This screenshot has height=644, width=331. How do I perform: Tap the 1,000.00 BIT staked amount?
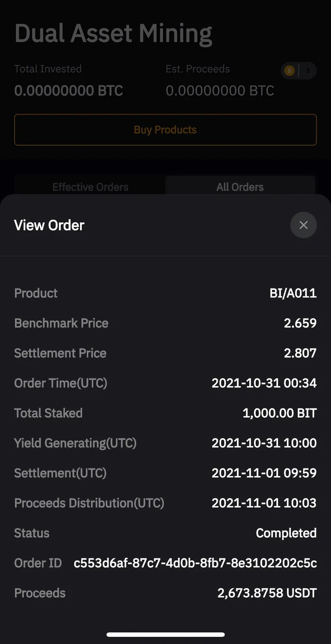pos(280,413)
